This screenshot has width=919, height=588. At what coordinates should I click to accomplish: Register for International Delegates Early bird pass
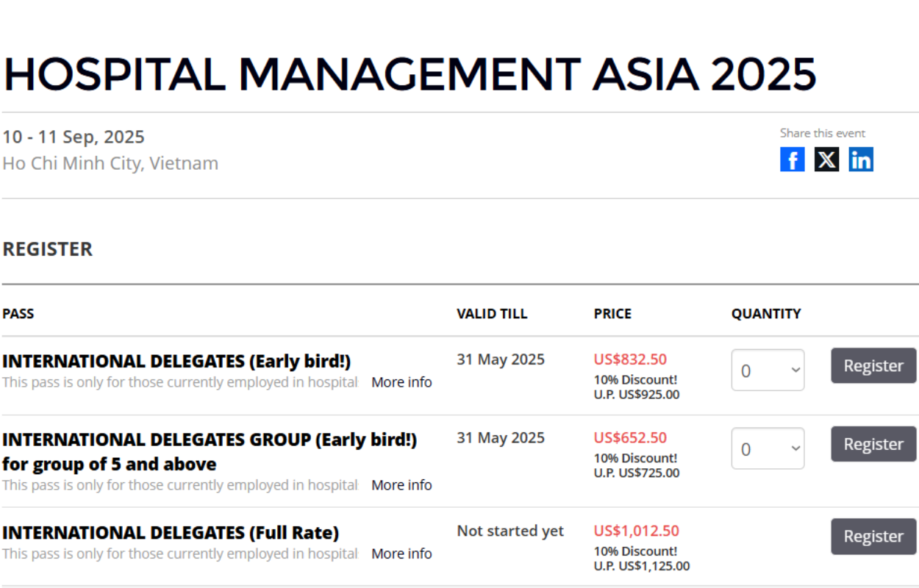[873, 366]
